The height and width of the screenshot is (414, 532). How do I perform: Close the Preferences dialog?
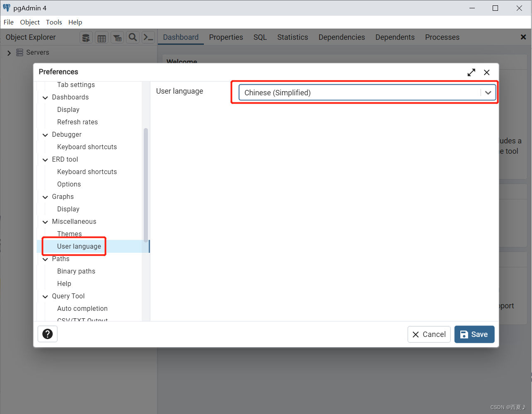(487, 73)
